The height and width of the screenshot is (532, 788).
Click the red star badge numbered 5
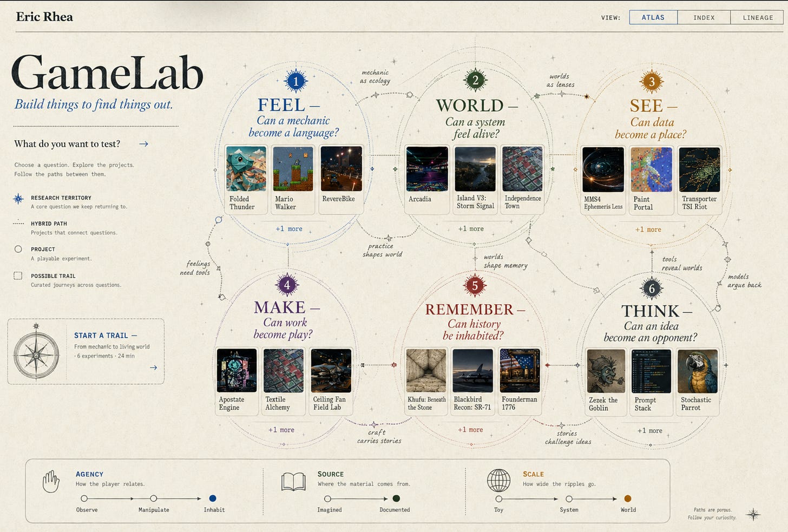475,285
